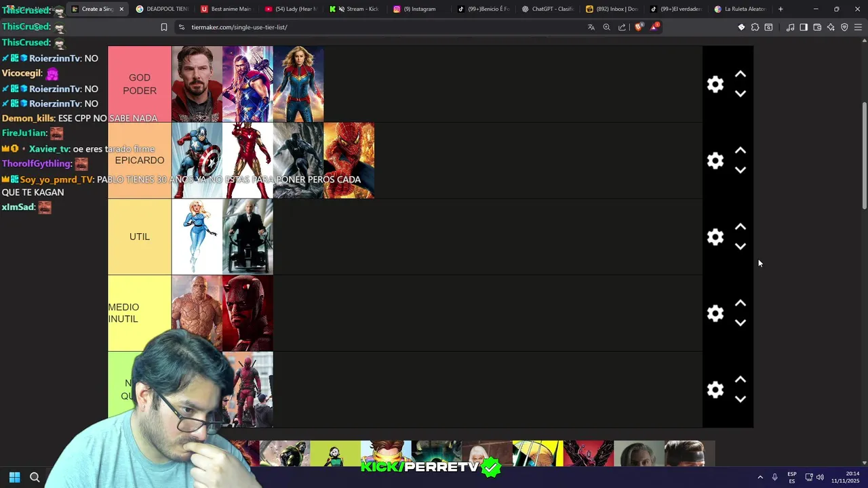Move bottom Deadpool tier up with chevron
868x488 pixels.
pos(741,380)
